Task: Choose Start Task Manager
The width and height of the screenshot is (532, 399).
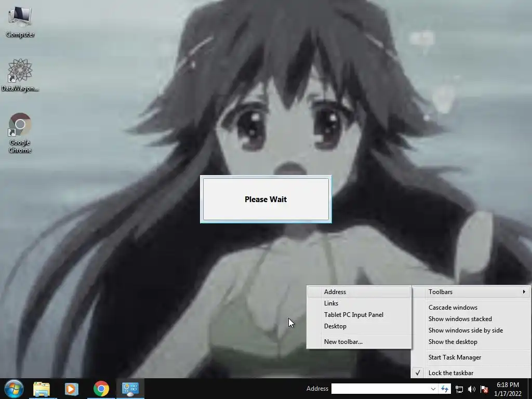Action: click(x=471, y=357)
